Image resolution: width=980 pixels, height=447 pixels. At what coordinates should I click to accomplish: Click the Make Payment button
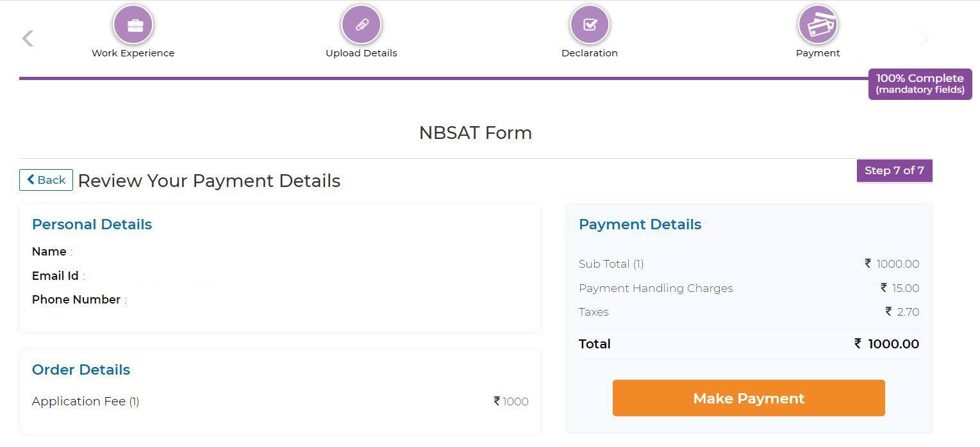click(x=748, y=398)
